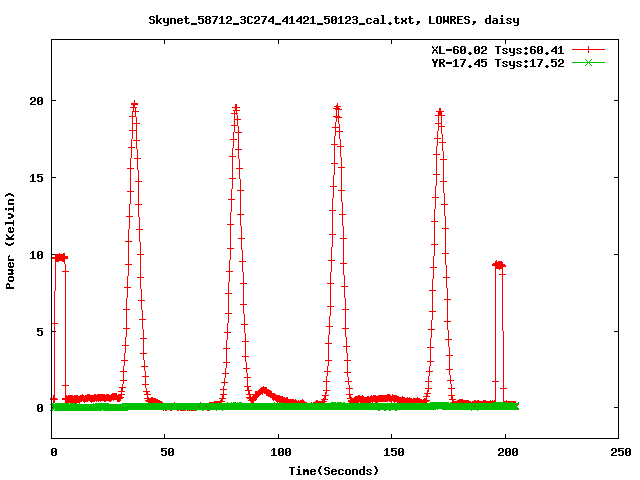This screenshot has height=480, width=640.
Task: Click the x-axis tick label 200
Action: point(507,452)
